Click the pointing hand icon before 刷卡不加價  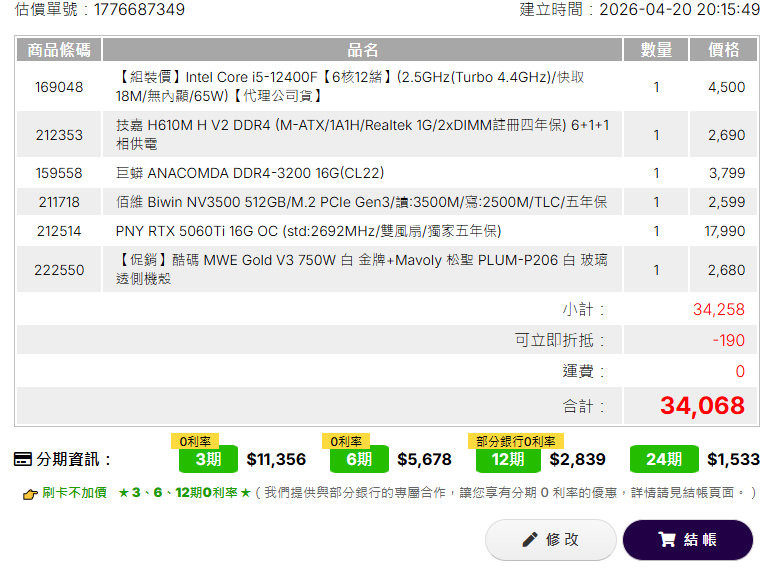(30, 494)
